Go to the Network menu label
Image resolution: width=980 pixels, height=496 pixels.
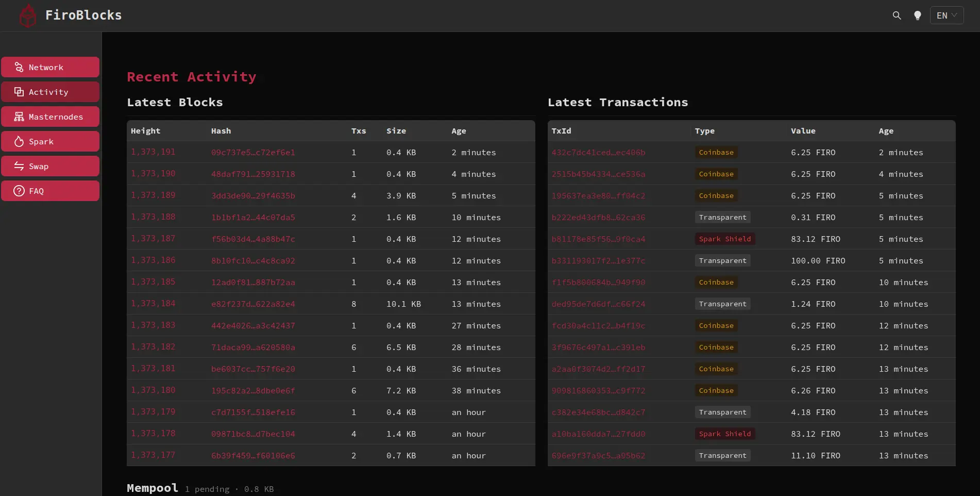coord(46,67)
